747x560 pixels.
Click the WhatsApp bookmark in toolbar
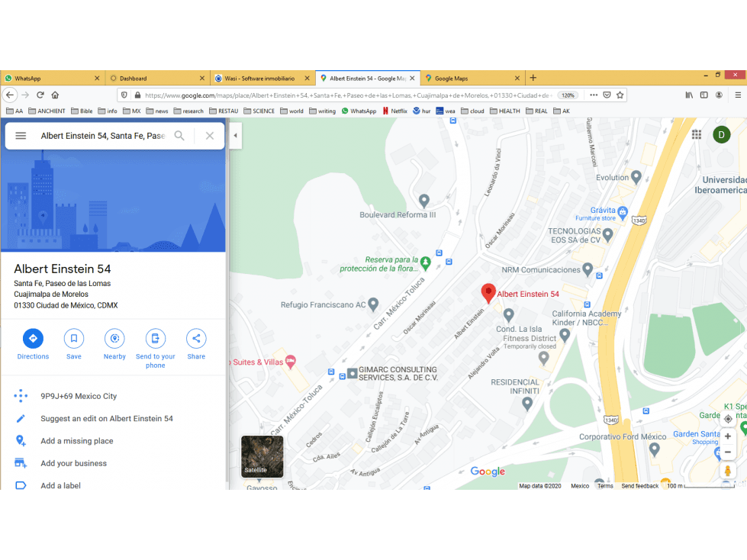pos(359,111)
